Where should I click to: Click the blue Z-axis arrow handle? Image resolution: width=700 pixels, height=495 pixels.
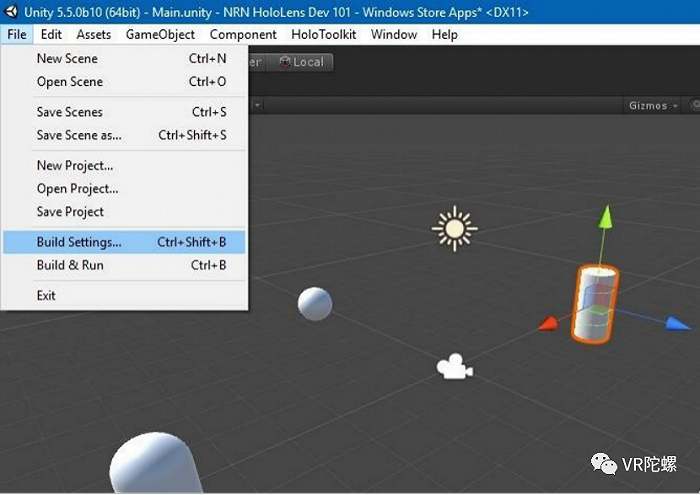coord(678,323)
